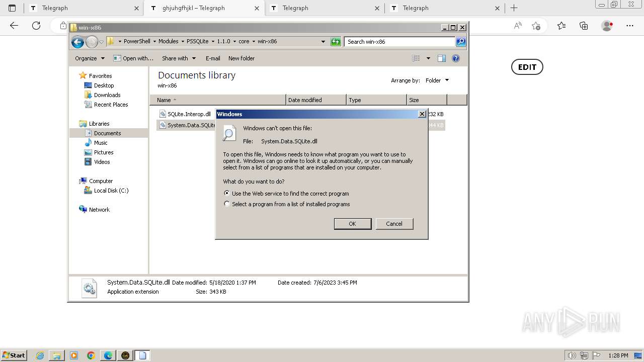Open Downloads in navigation pane

coord(107,95)
